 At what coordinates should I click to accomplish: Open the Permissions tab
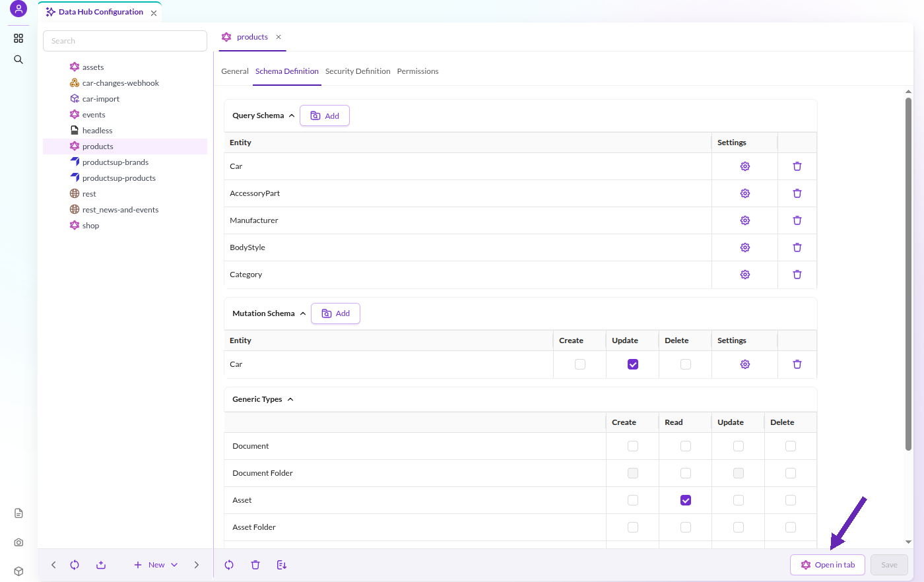pos(418,71)
